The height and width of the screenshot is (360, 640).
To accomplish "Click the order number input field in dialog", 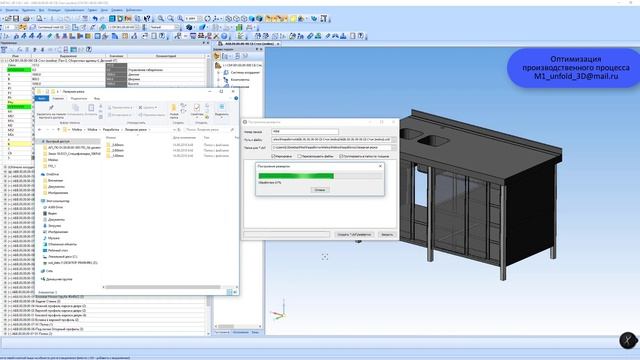I will click(304, 132).
